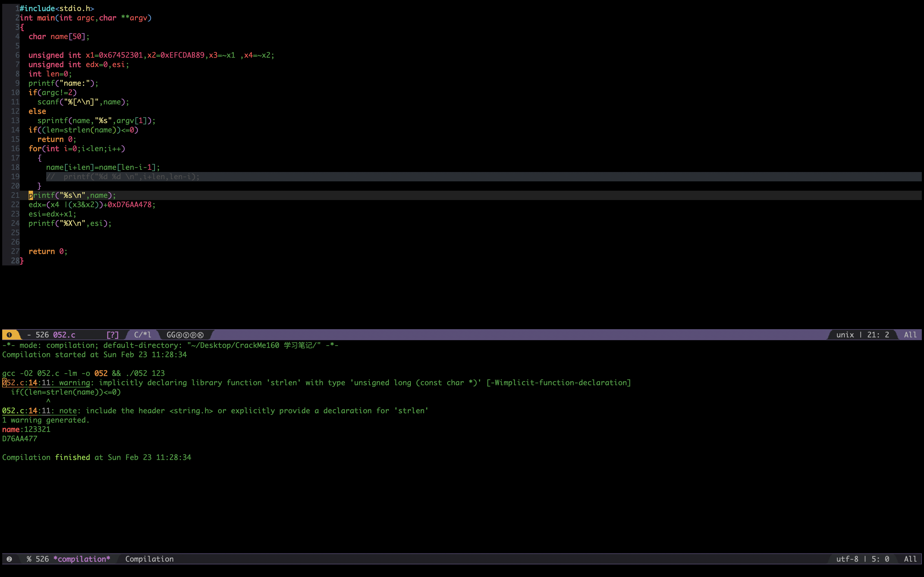Click the GG minor-mode lighter in modeline
Viewport: 924px width, 577px height.
point(171,335)
